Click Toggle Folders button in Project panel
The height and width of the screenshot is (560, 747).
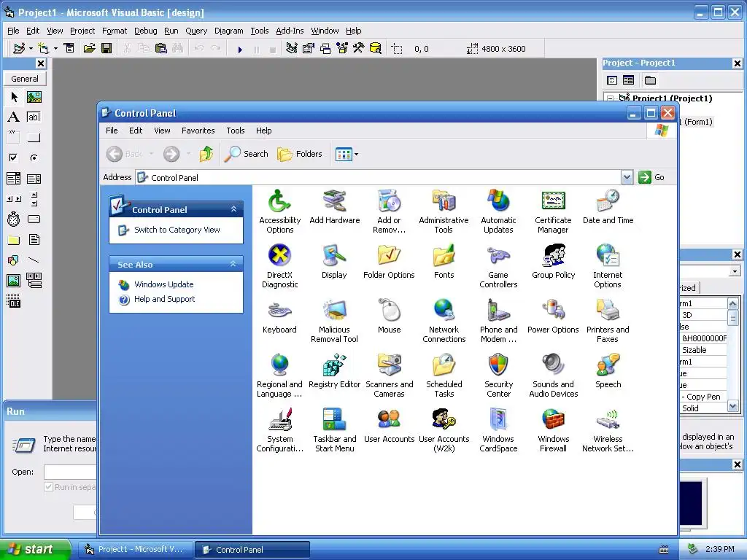650,80
